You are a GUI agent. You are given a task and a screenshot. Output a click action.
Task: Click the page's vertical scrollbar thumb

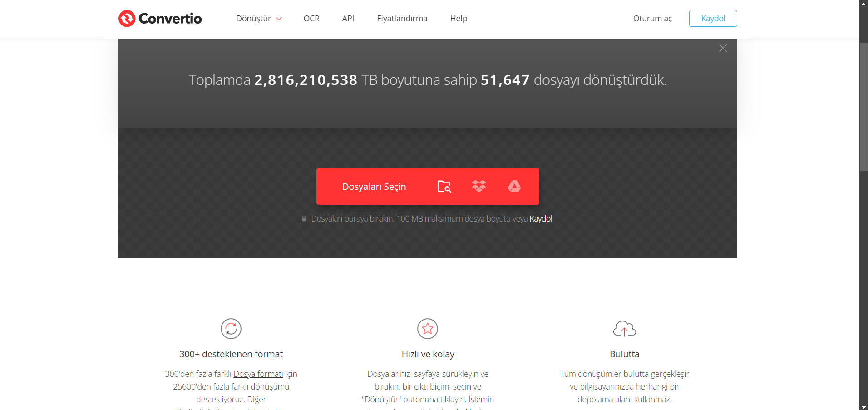[863, 107]
